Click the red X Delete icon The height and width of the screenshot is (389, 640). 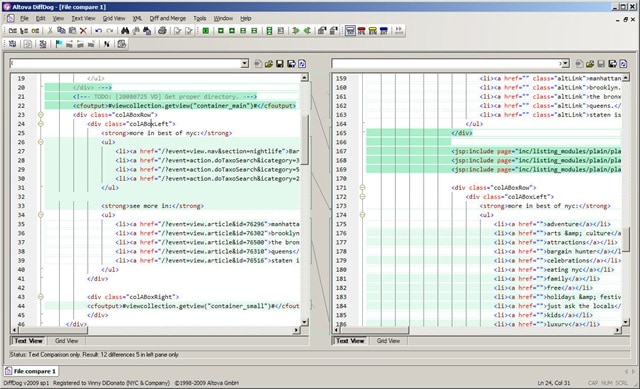(83, 31)
